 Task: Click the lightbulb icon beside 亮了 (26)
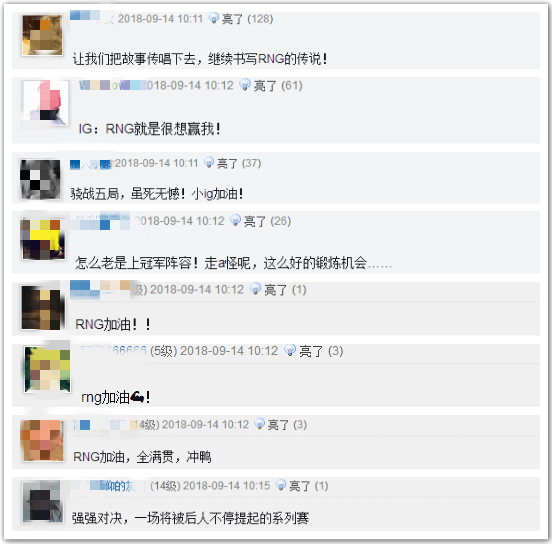235,220
